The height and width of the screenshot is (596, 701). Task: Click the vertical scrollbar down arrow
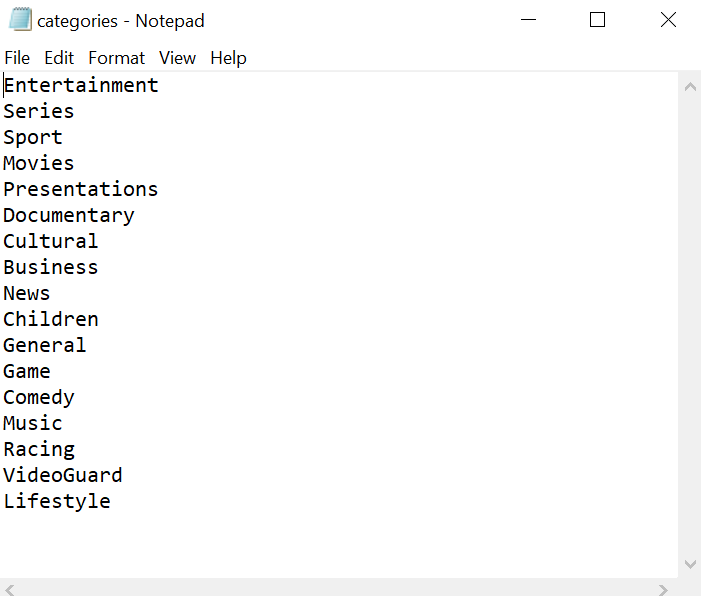coord(690,564)
